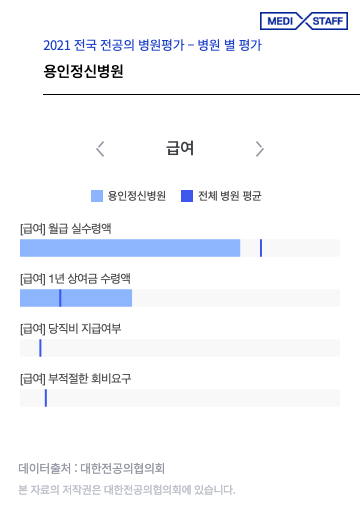Image resolution: width=360 pixels, height=529 pixels.
Task: Click the [급여] 당직비 지급여부 label
Action: (x=71, y=329)
